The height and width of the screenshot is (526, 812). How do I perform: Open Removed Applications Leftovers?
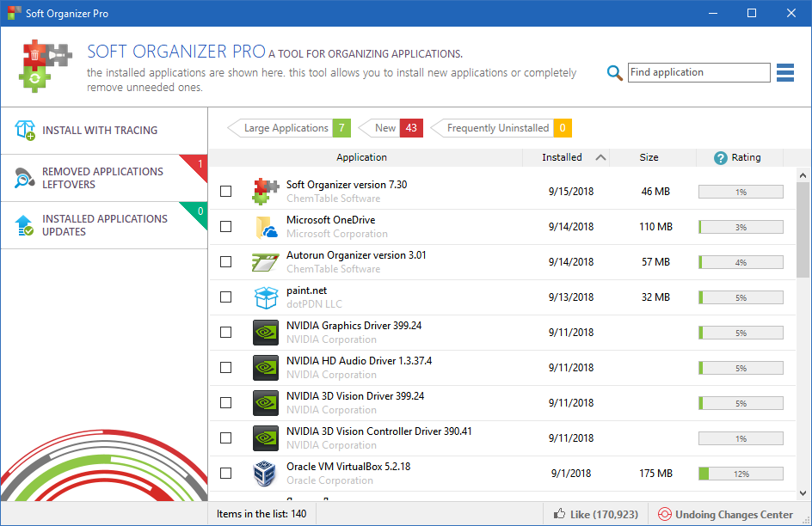click(x=104, y=178)
